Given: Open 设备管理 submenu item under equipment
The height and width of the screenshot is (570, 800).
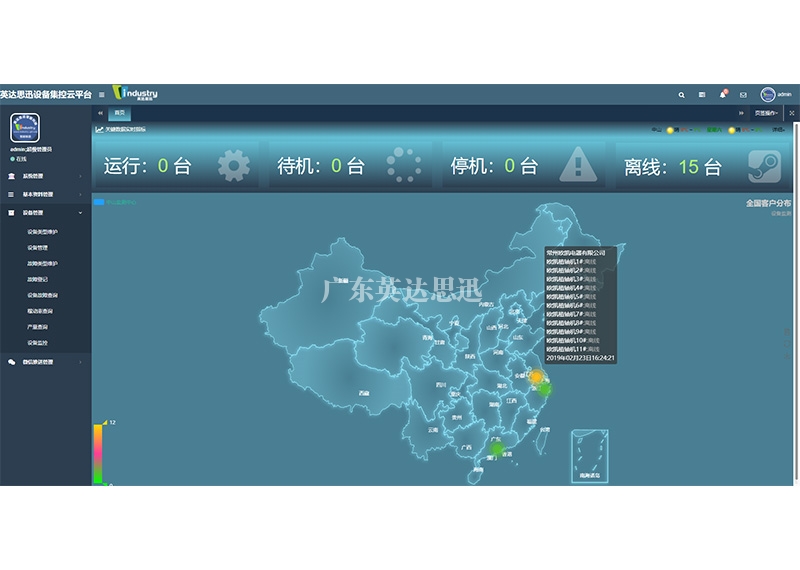Looking at the screenshot, I should 37,248.
